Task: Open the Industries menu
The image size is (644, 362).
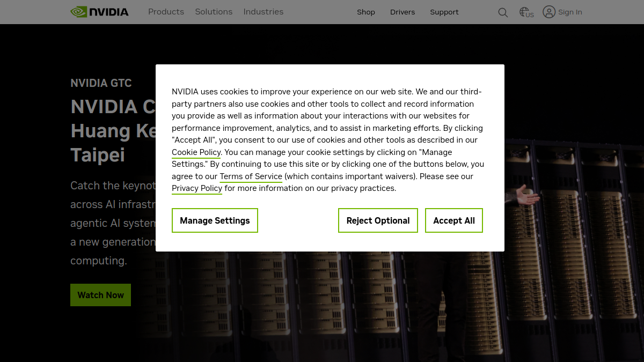Action: [263, 12]
